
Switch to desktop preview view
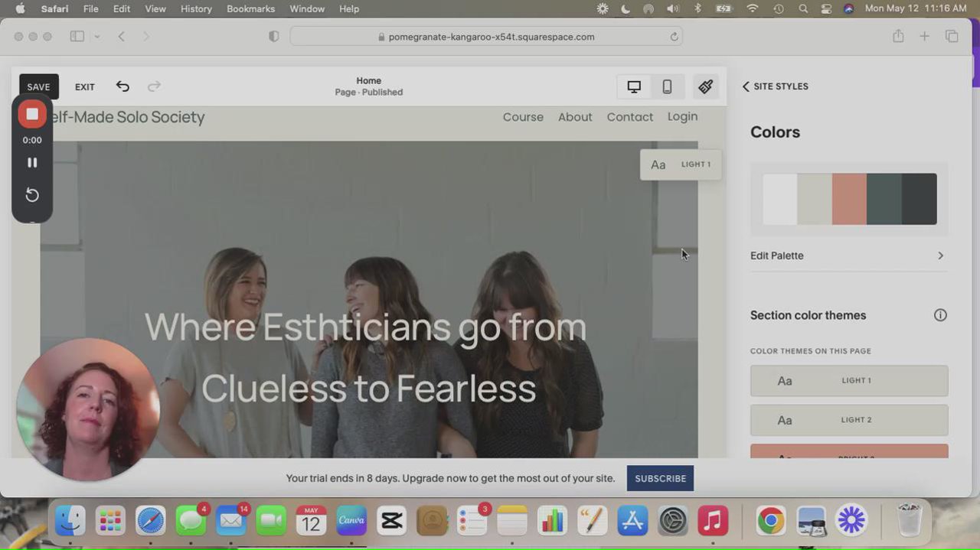pyautogui.click(x=634, y=87)
